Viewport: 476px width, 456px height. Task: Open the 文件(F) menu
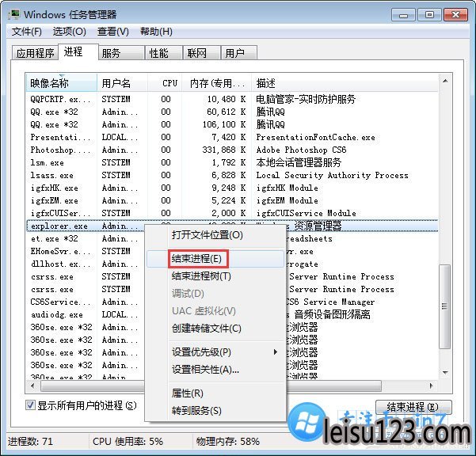tap(27, 32)
